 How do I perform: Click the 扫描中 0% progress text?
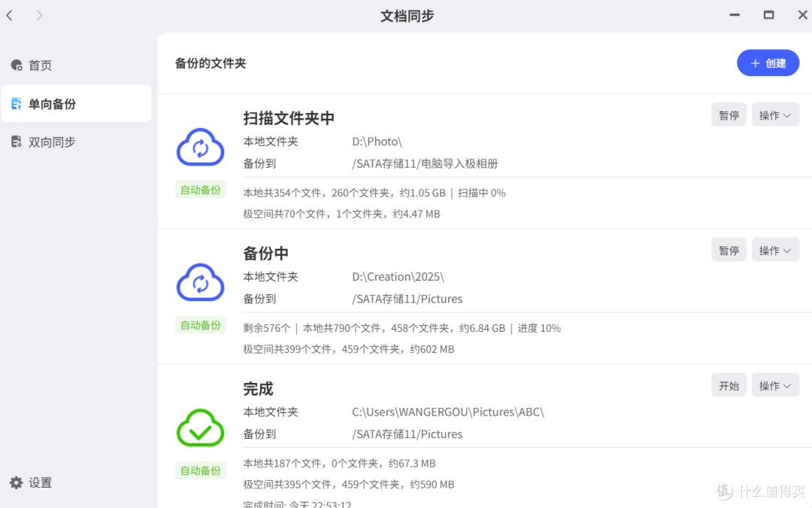(482, 193)
